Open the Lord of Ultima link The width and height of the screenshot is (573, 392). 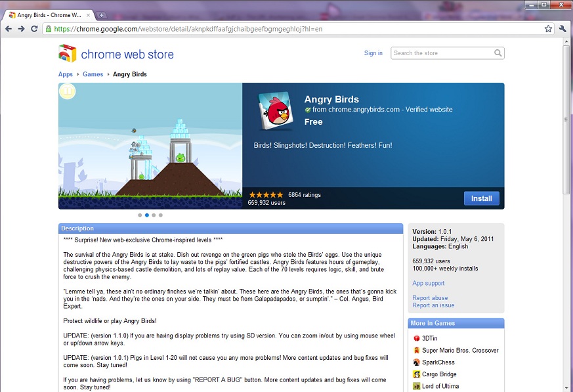coord(440,386)
